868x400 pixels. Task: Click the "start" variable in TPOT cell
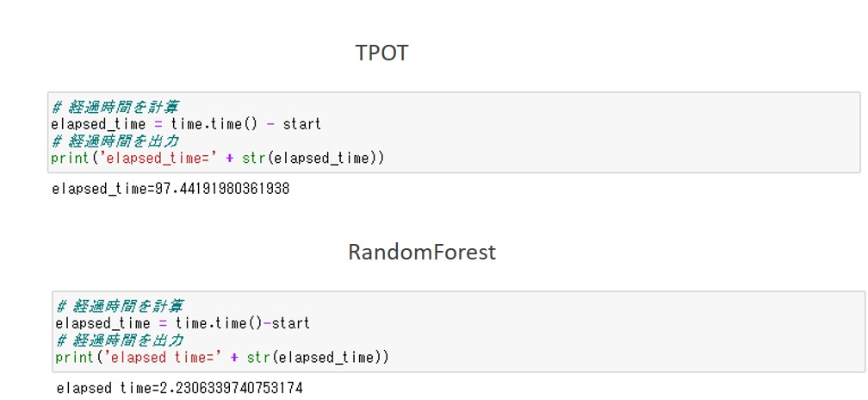point(301,124)
